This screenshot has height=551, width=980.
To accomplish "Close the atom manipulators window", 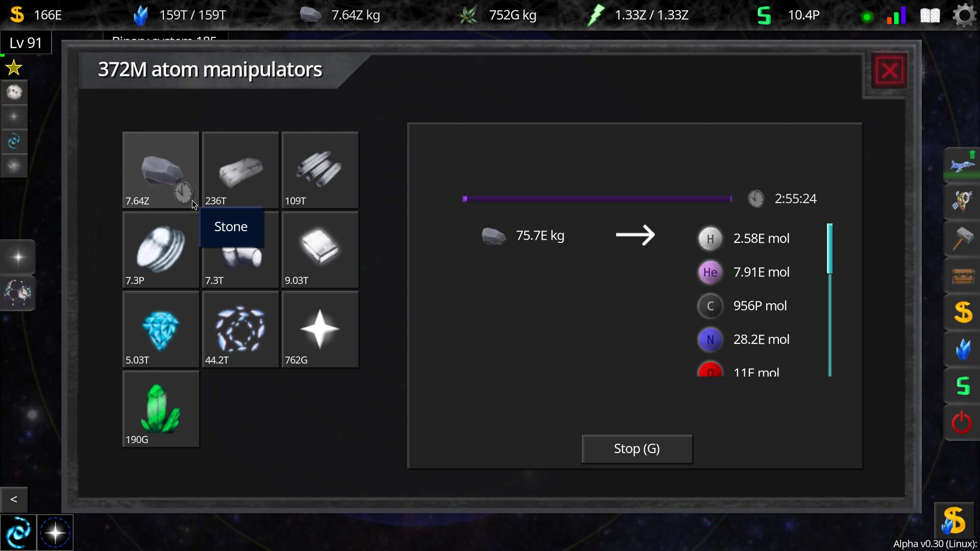I will tap(890, 71).
